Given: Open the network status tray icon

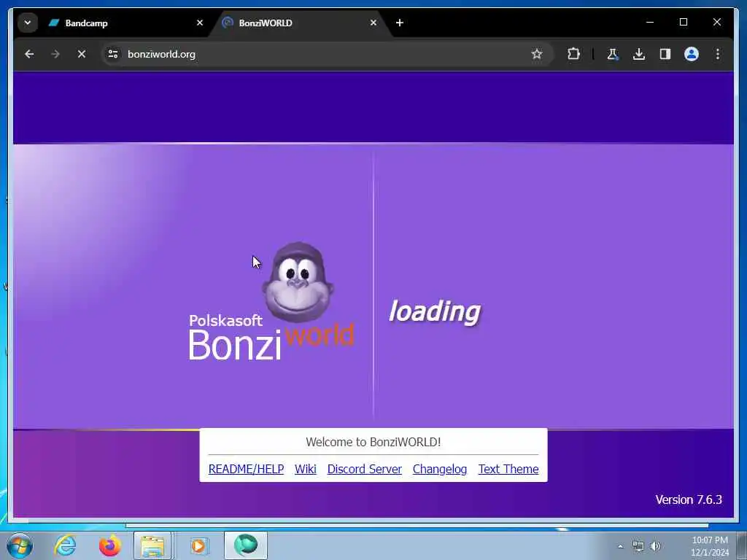Looking at the screenshot, I should coord(638,546).
